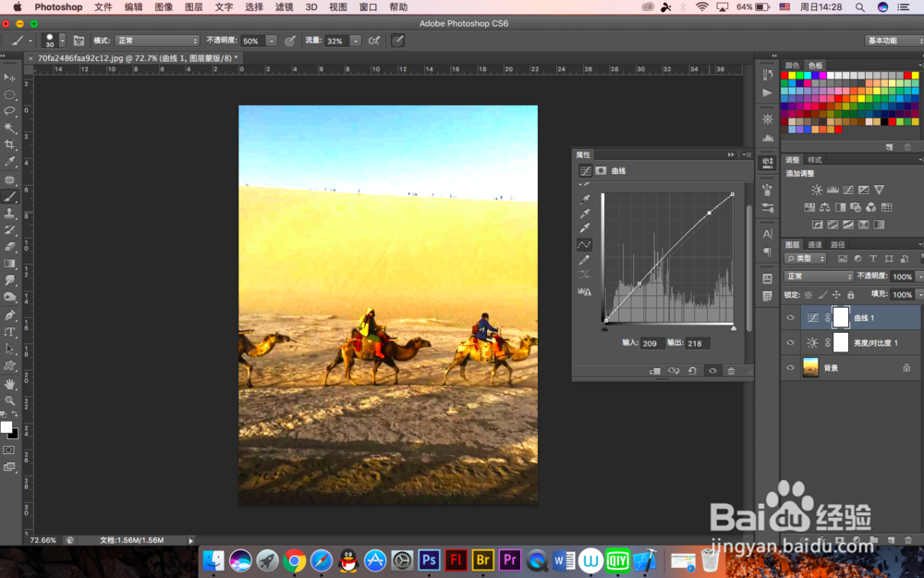Click the black input slider under curves

(x=604, y=328)
